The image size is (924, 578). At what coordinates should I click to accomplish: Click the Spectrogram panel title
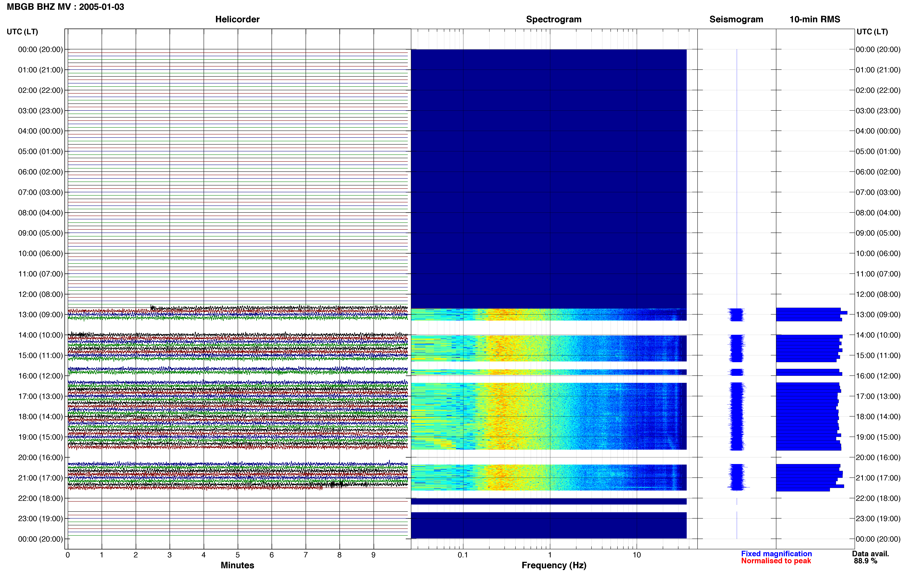pos(554,20)
